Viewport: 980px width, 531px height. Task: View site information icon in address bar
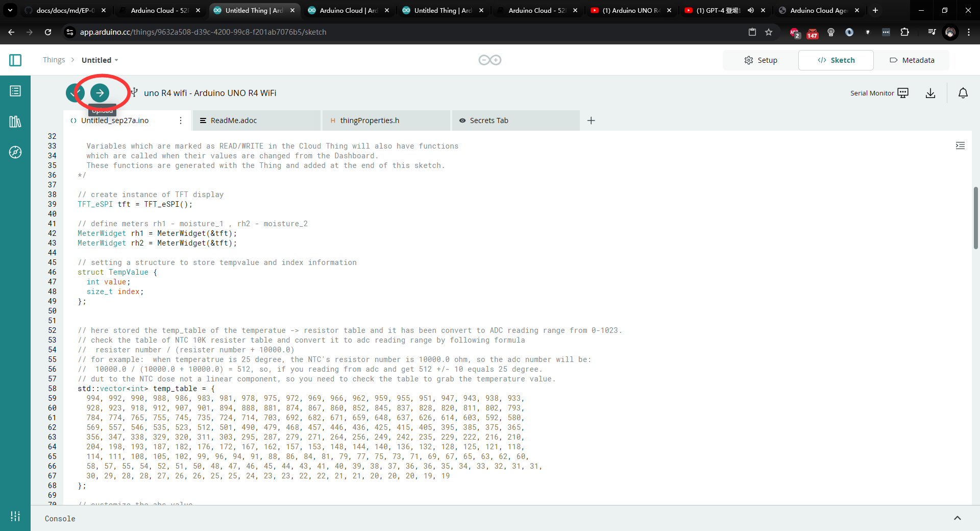[70, 32]
